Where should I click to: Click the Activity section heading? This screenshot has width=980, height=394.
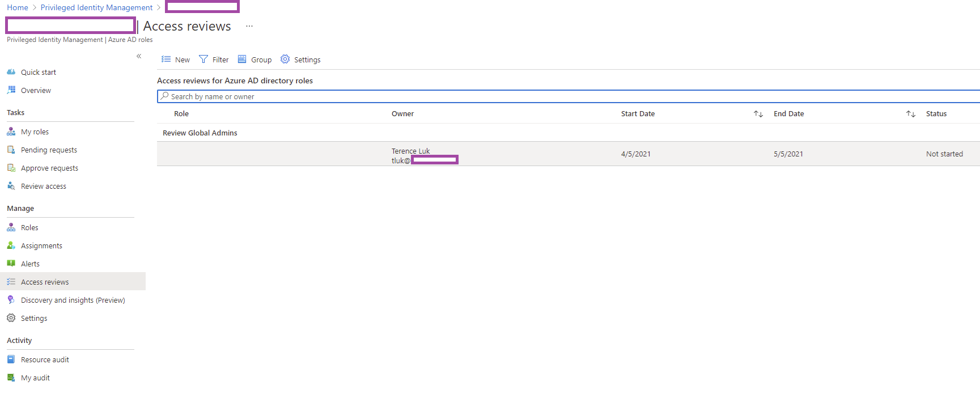19,340
